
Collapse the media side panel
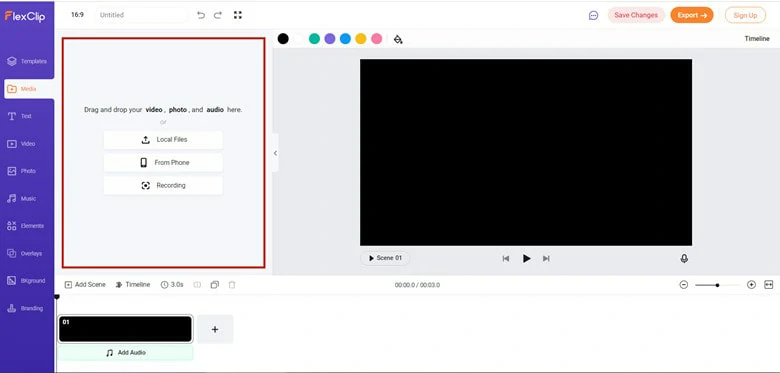[x=276, y=153]
